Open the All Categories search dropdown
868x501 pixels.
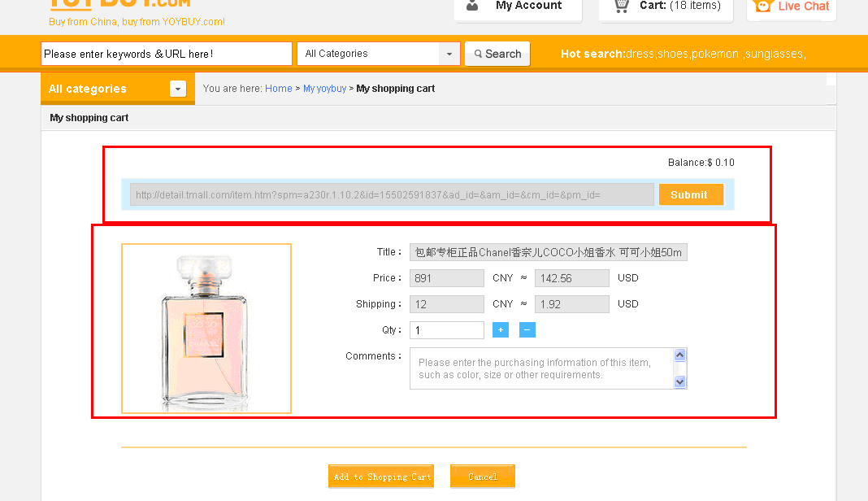379,54
